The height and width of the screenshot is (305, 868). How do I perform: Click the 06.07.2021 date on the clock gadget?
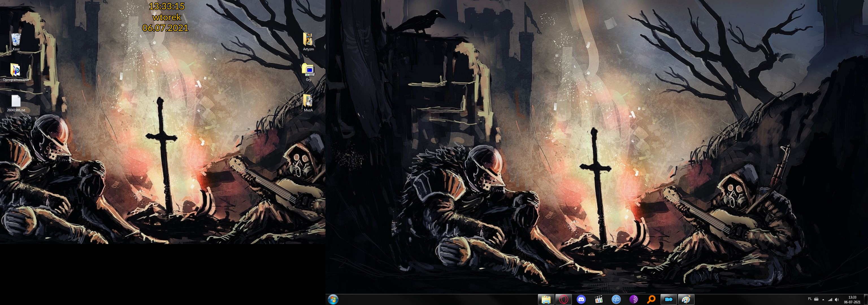point(165,28)
